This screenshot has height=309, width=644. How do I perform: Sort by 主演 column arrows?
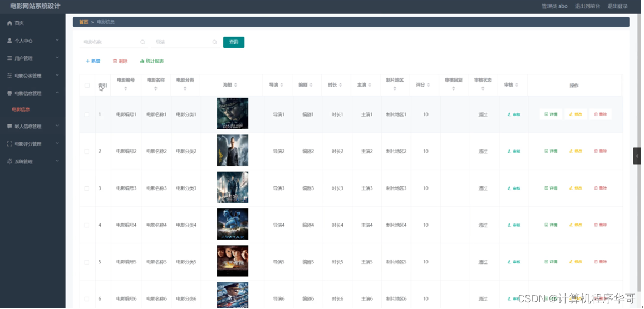tap(370, 85)
